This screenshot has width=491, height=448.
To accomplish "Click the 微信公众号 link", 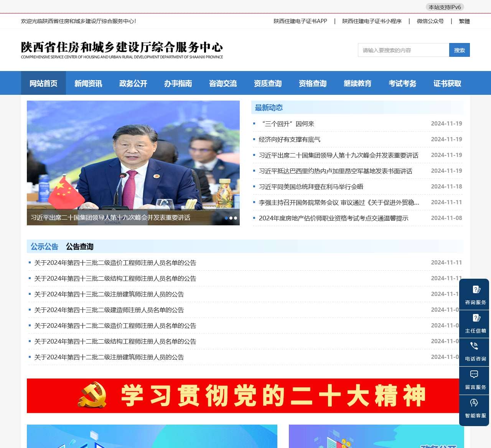I will tap(430, 21).
